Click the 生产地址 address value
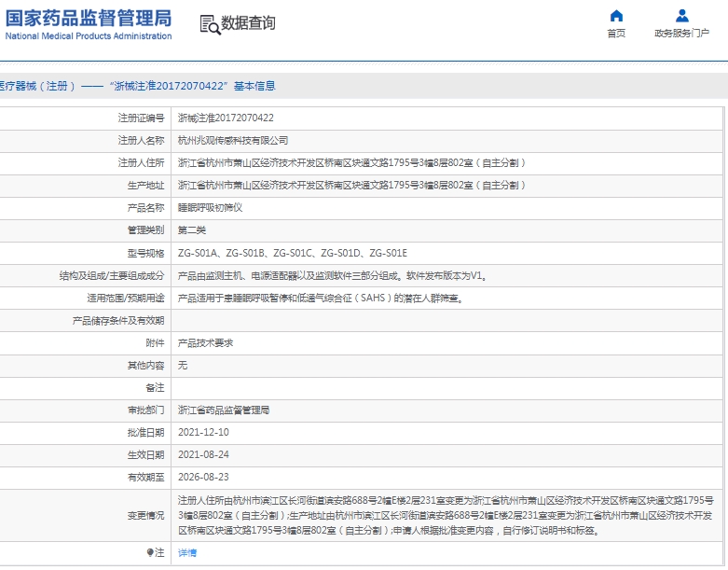The image size is (728, 570). coord(351,185)
